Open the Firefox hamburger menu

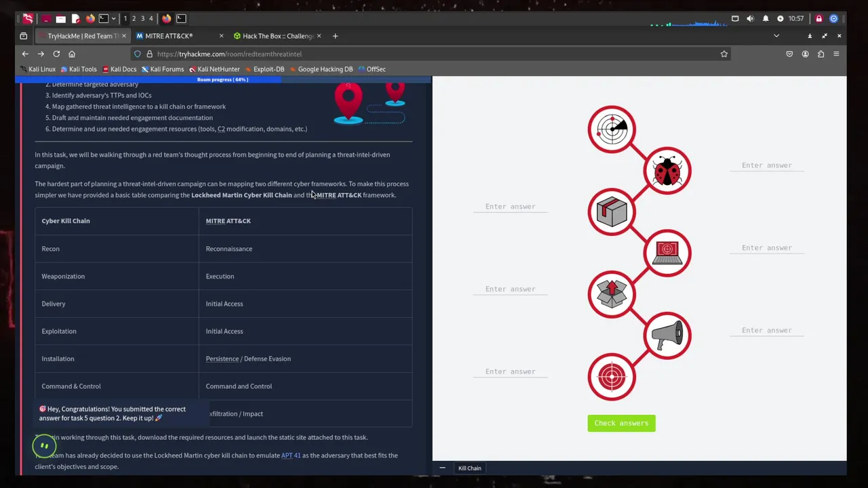(x=836, y=54)
